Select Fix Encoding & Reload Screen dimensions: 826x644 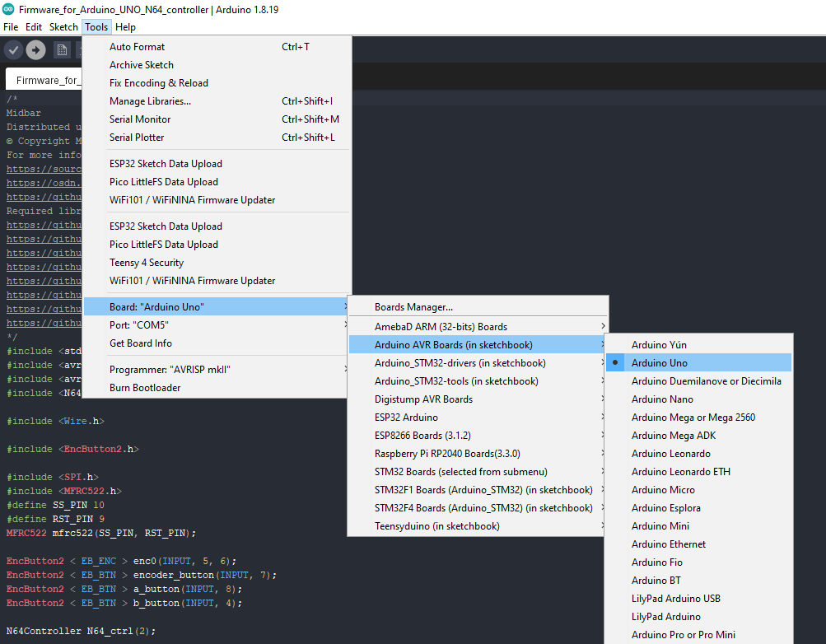217,83
